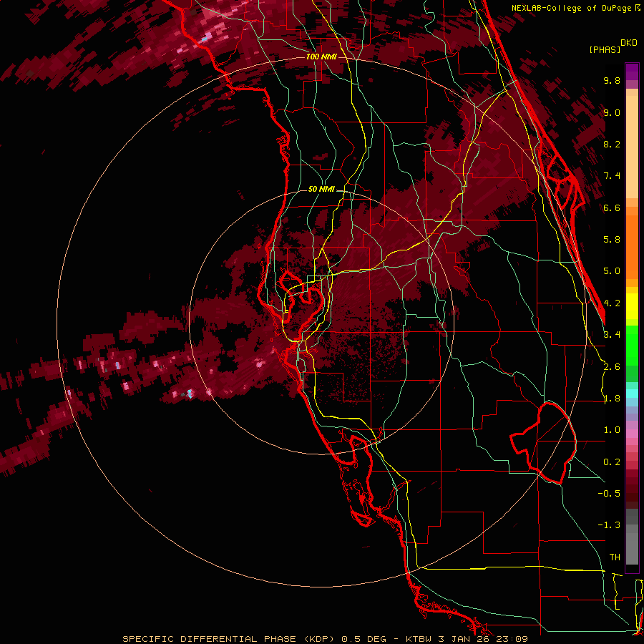Select the 9.8 scale value
Viewport: 644px width, 644px height.
coord(612,80)
